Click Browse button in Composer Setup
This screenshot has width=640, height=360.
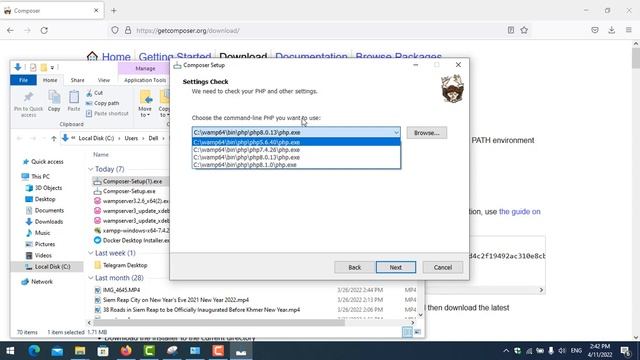[x=427, y=133]
